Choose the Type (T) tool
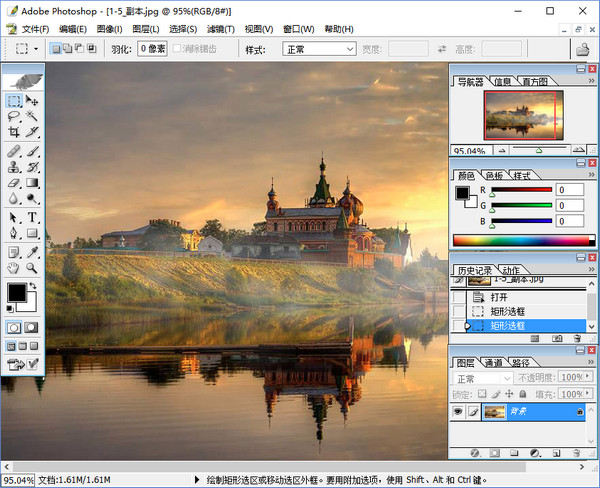The height and width of the screenshot is (488, 600). [32, 218]
